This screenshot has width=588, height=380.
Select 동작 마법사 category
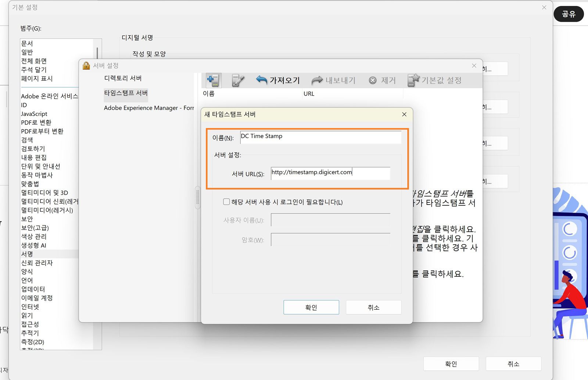(37, 175)
